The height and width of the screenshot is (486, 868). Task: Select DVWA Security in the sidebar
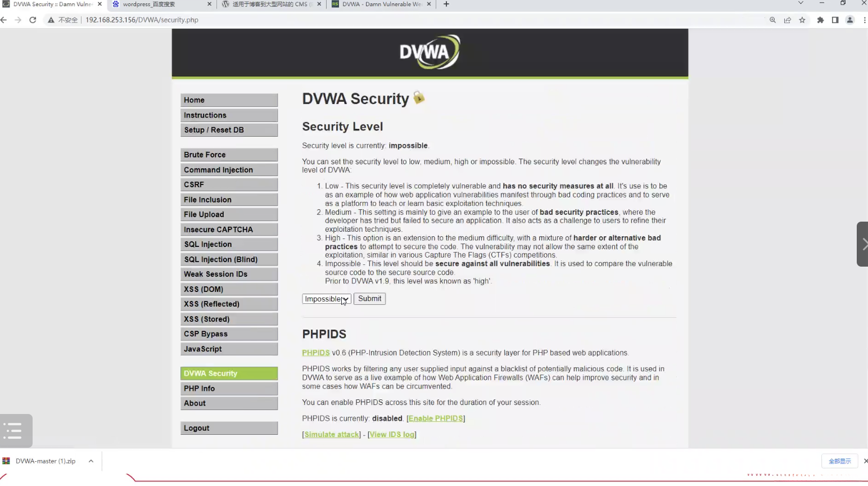[229, 373]
